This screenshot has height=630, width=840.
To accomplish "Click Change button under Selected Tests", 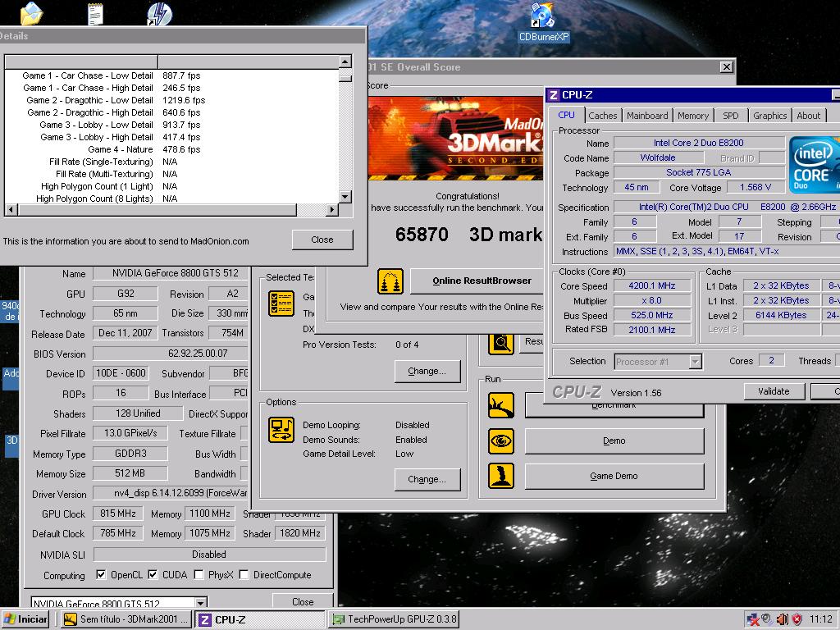I will [427, 371].
